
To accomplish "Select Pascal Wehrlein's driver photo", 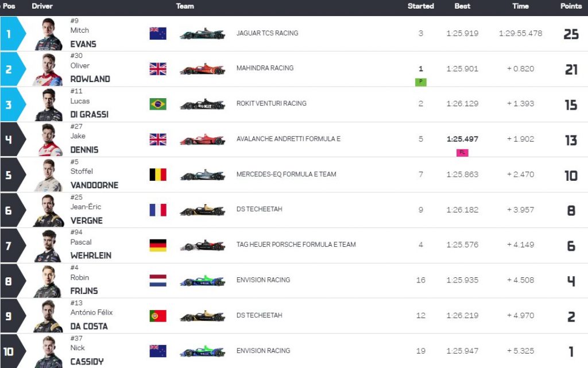I will pyautogui.click(x=48, y=246).
